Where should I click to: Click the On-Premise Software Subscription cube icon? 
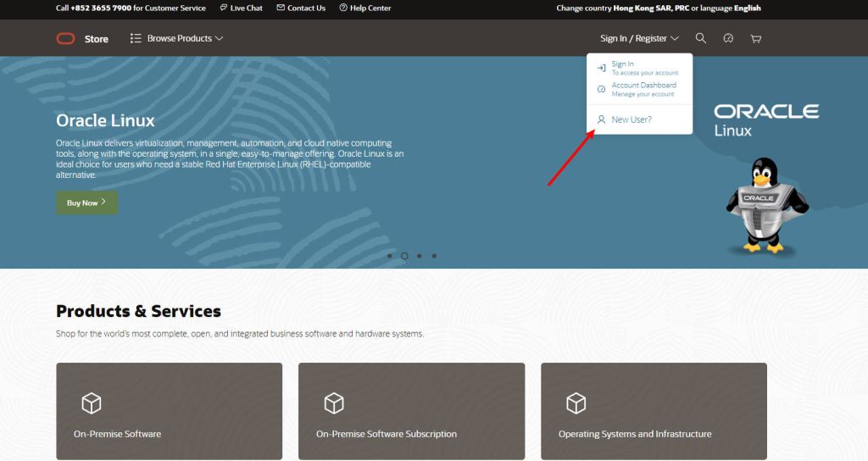334,403
